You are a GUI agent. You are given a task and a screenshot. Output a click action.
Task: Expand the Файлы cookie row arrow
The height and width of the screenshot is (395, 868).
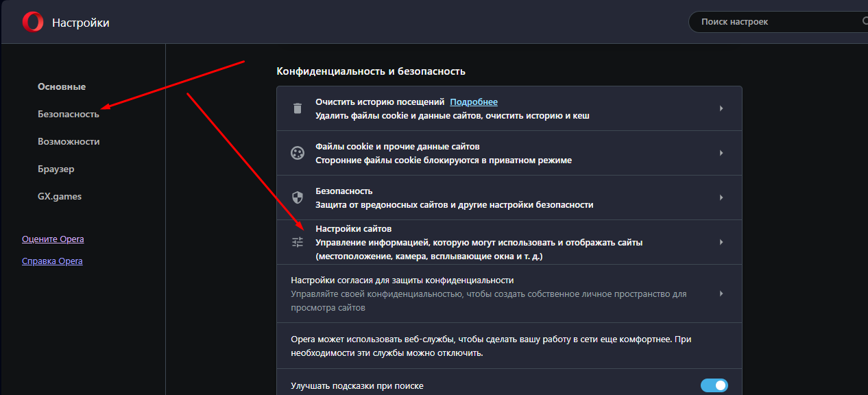[721, 153]
